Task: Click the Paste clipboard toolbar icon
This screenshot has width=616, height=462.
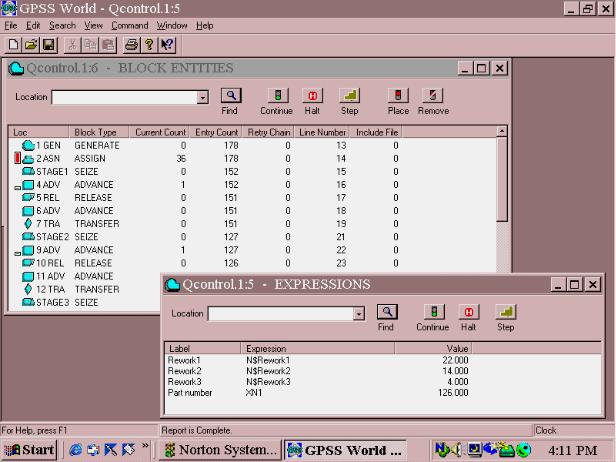Action: click(108, 45)
